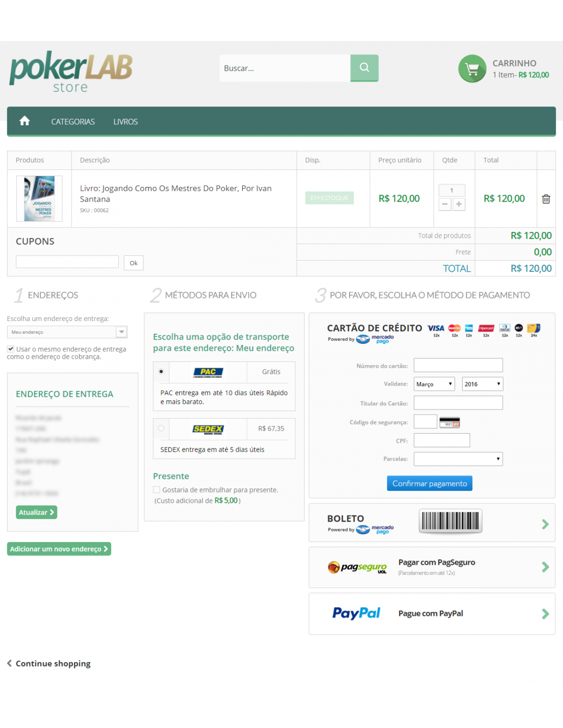The height and width of the screenshot is (728, 563).
Task: Open the LIVROS menu item
Action: point(125,121)
